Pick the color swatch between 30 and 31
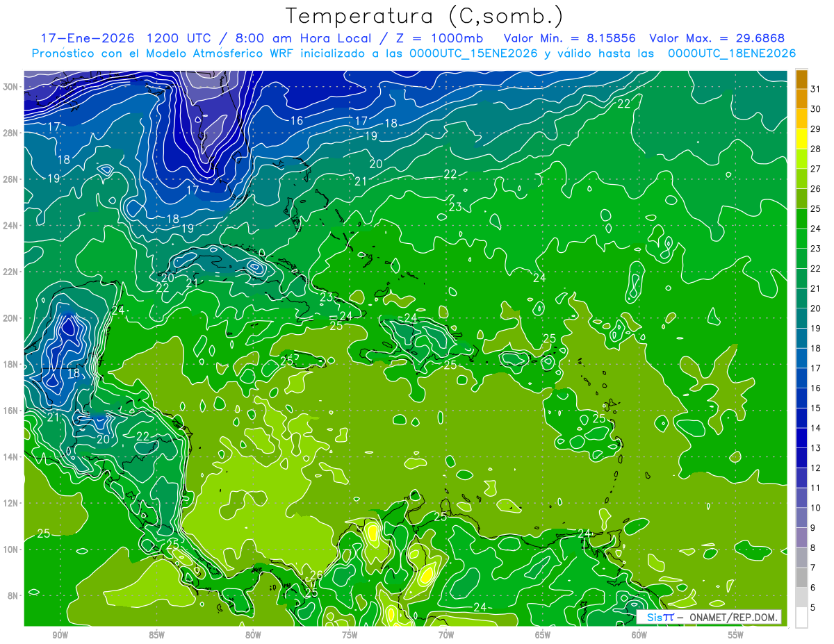Image resolution: width=834 pixels, height=644 pixels. (801, 99)
